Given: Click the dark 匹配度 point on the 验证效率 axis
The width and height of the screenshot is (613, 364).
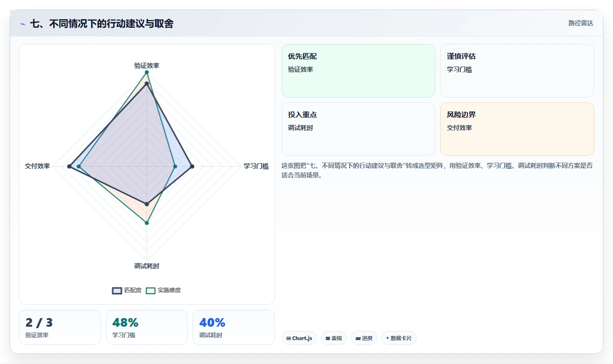Looking at the screenshot, I should tap(147, 84).
